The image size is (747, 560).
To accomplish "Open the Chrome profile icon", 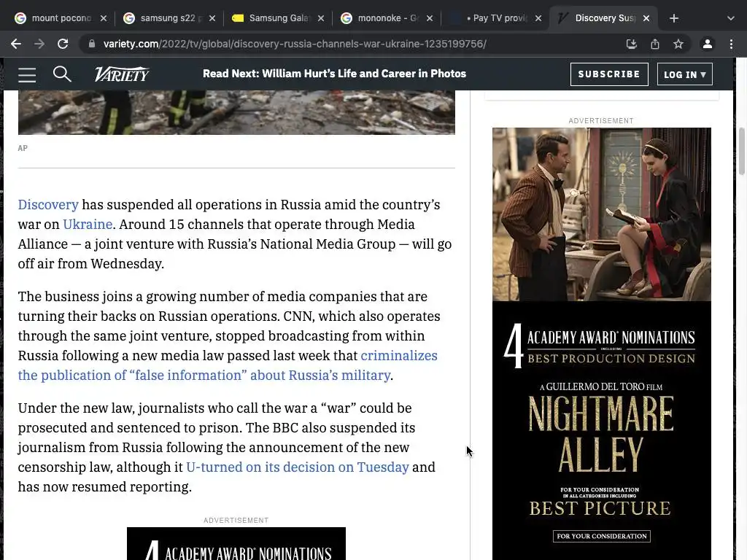I will pos(708,44).
